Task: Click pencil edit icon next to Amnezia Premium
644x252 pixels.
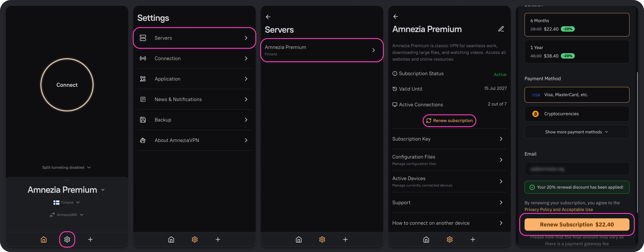Action: tap(501, 29)
